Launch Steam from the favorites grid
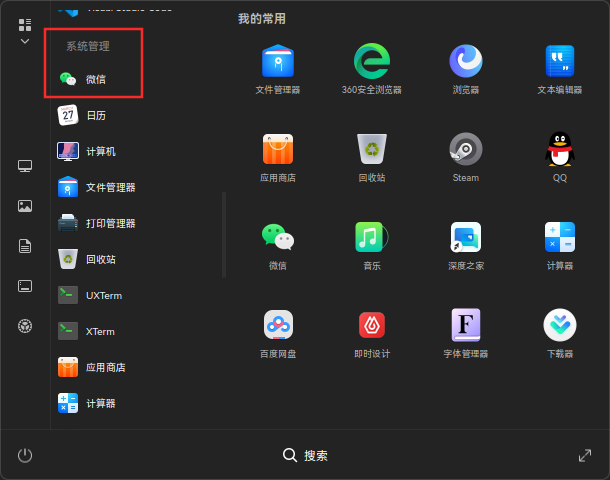Screen dimensions: 610x480 coord(466,157)
